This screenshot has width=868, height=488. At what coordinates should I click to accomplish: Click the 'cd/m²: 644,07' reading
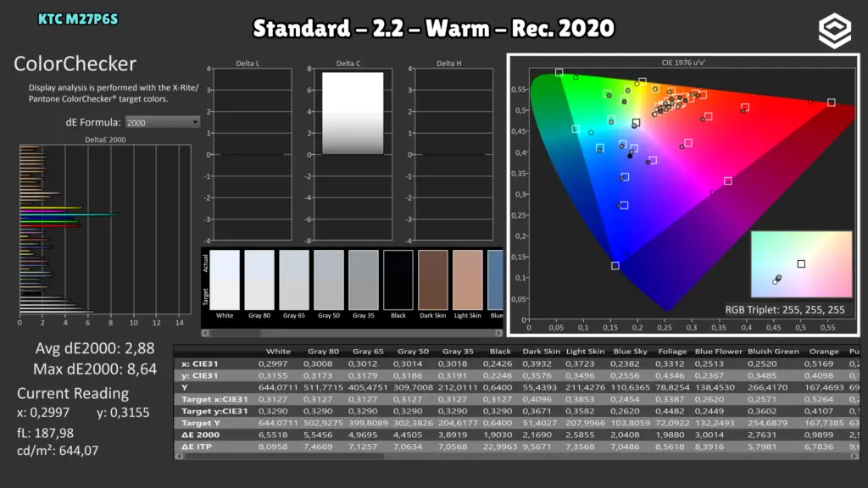click(57, 451)
